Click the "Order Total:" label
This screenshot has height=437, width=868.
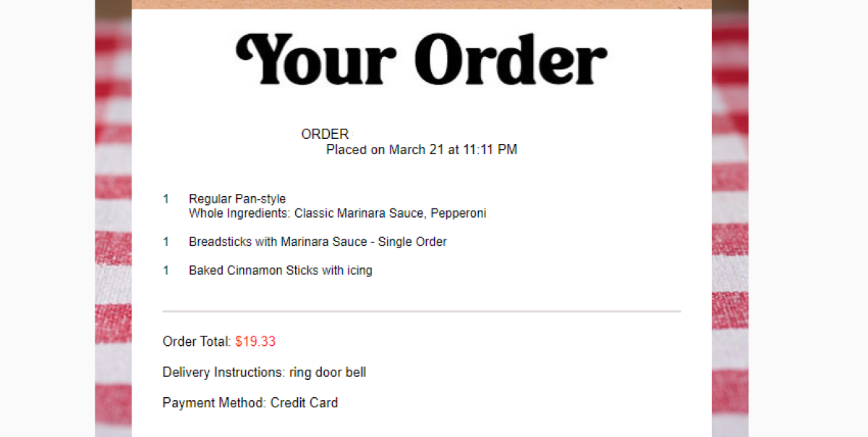pos(196,341)
